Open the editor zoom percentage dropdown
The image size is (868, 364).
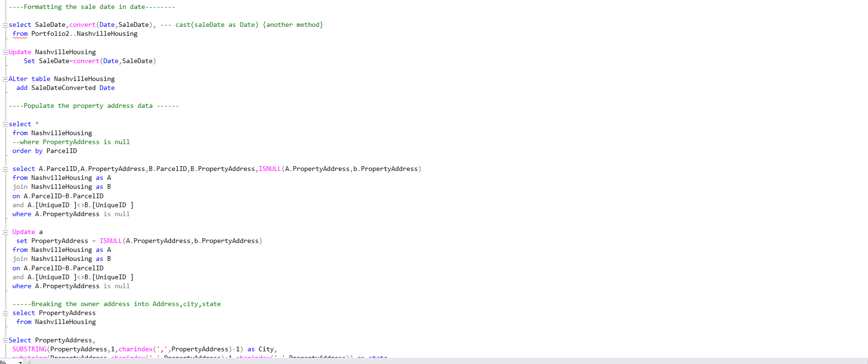20,362
